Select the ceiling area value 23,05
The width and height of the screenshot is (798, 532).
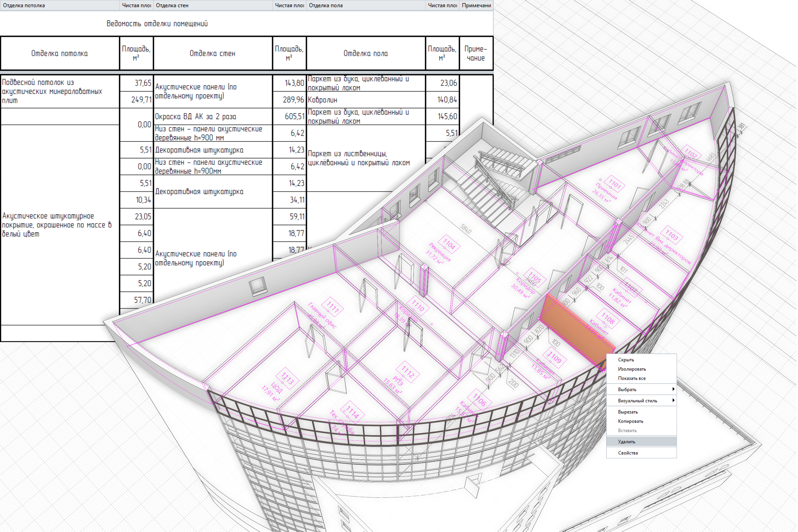[x=137, y=217]
